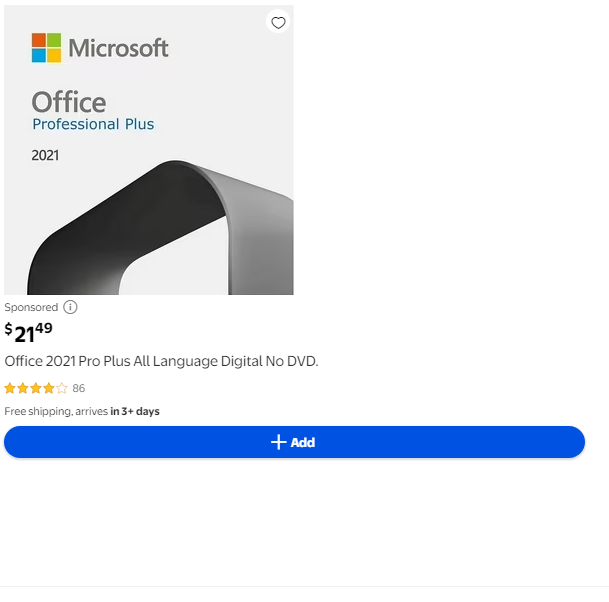The width and height of the screenshot is (609, 602).
Task: Click the 2021 label in product image
Action: 45,155
